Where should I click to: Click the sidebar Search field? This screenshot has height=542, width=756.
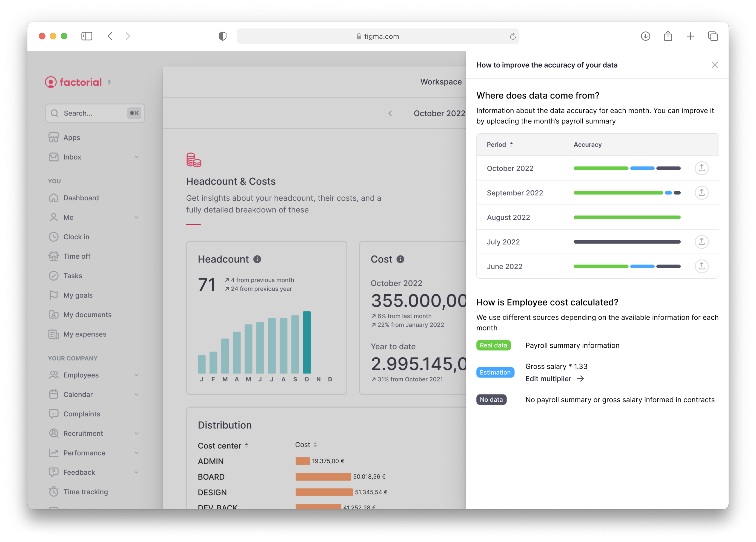(x=95, y=113)
